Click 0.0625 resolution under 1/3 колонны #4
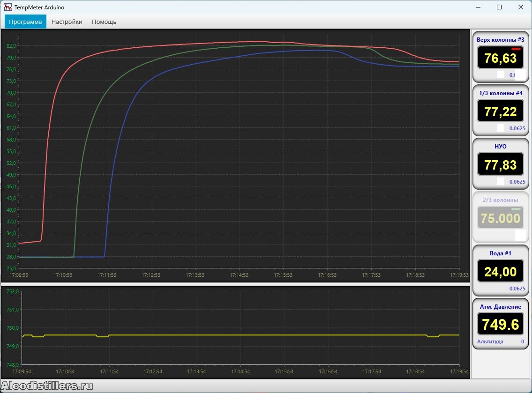Image resolution: width=532 pixels, height=393 pixels. (517, 128)
